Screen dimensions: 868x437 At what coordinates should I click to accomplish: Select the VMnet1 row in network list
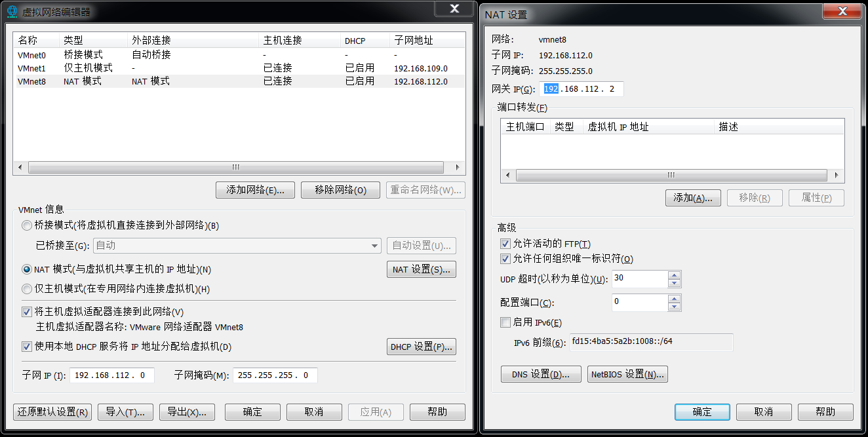pos(239,68)
